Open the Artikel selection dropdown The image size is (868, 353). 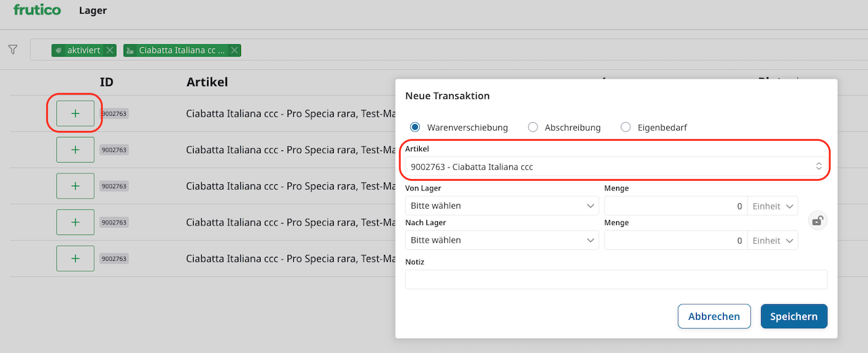point(615,167)
